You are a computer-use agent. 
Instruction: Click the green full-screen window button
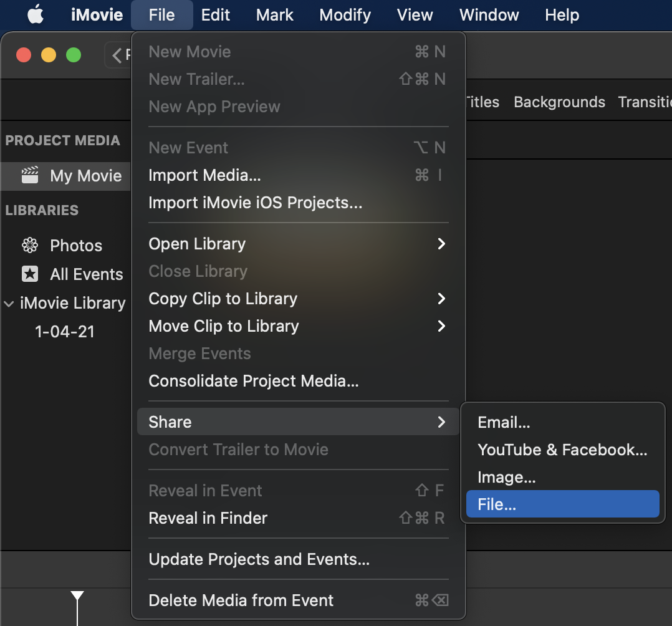point(74,55)
